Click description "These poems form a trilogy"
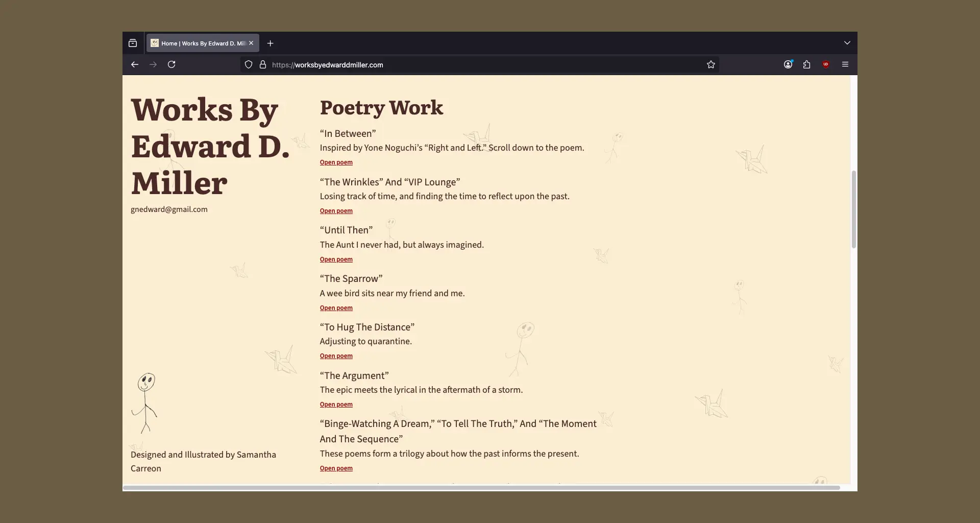The width and height of the screenshot is (980, 523). [x=449, y=454]
